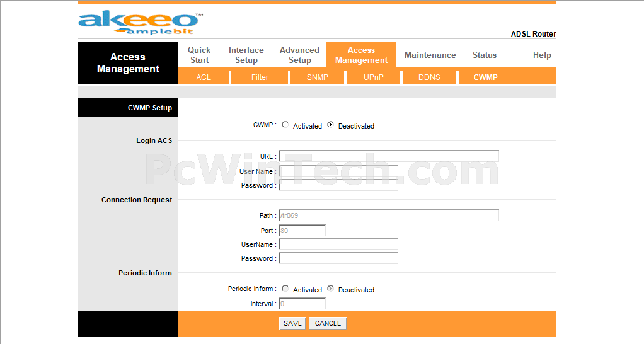Screen dimensions: 644x344
Task: Click the ADSL Router text
Action: 533,34
